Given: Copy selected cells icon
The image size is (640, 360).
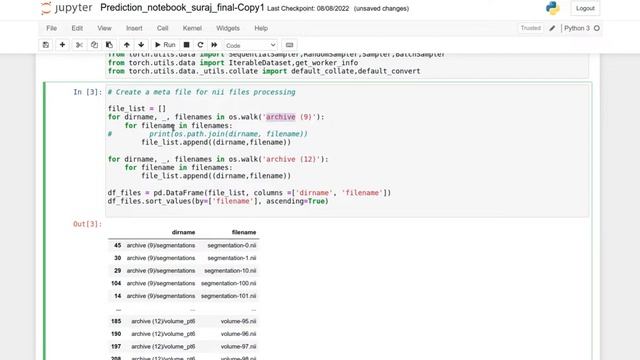Looking at the screenshot, I should [94, 45].
